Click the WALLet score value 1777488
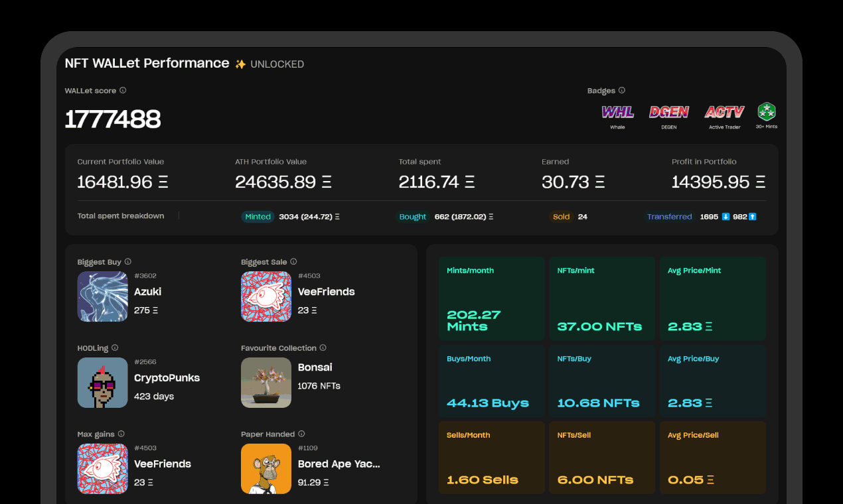Viewport: 843px width, 504px height. pyautogui.click(x=113, y=119)
